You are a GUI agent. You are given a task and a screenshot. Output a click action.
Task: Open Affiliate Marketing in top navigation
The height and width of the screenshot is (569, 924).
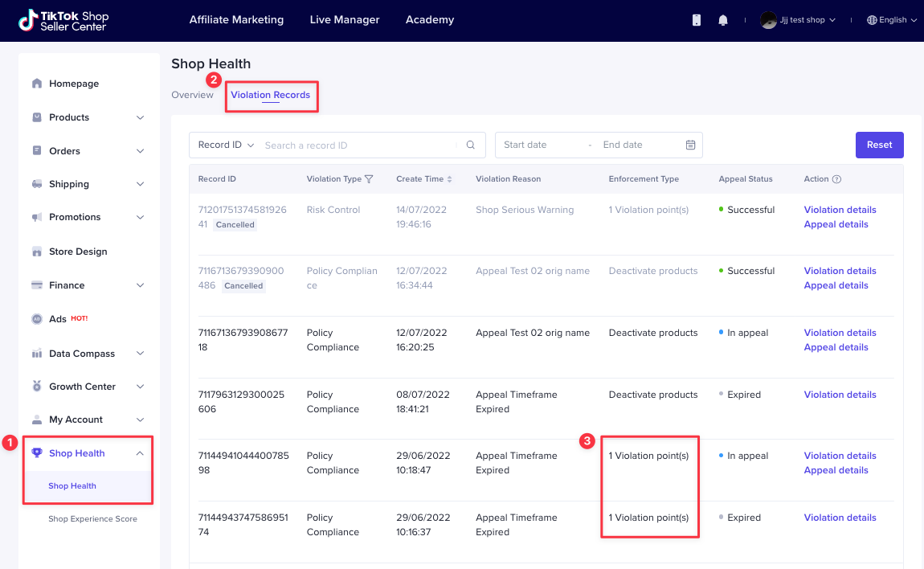[236, 20]
